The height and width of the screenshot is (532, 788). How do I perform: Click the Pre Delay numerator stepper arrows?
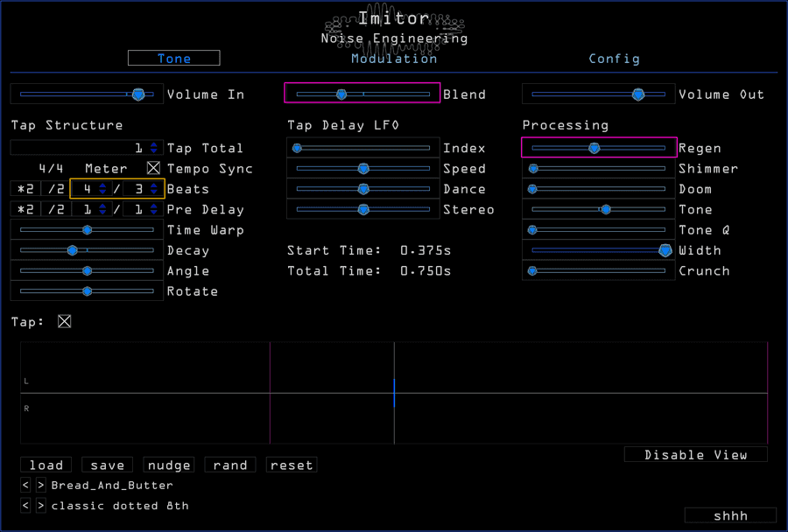click(102, 209)
